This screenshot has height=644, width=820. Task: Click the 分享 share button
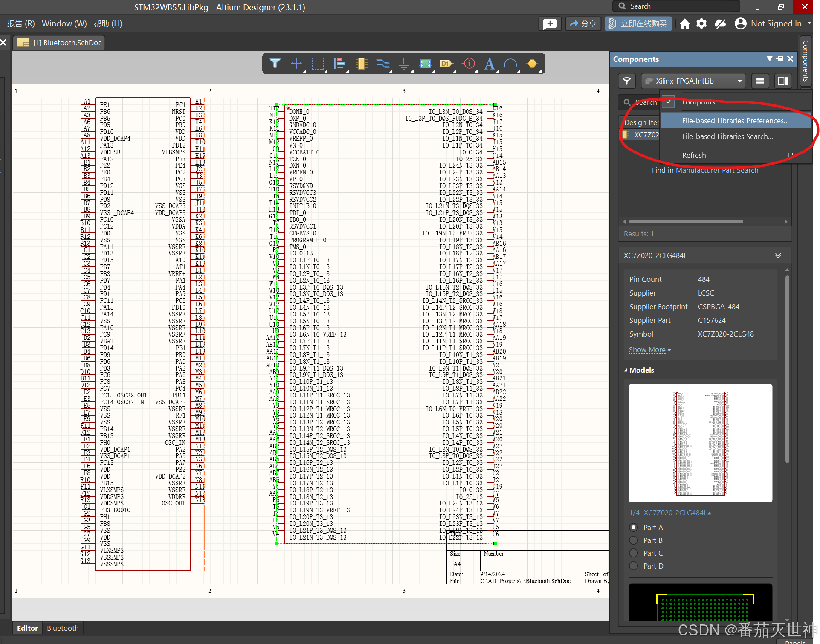(583, 24)
